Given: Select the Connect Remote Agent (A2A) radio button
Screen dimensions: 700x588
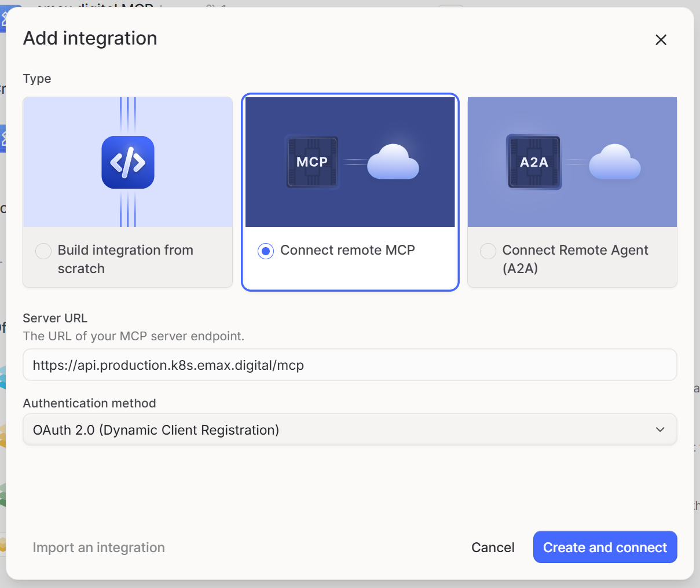Looking at the screenshot, I should pyautogui.click(x=488, y=251).
